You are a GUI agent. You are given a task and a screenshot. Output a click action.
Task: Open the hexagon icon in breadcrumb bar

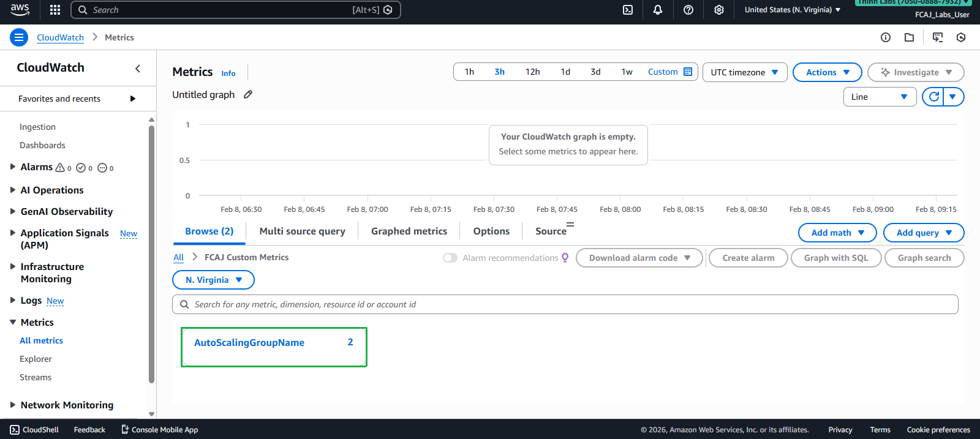tap(961, 37)
